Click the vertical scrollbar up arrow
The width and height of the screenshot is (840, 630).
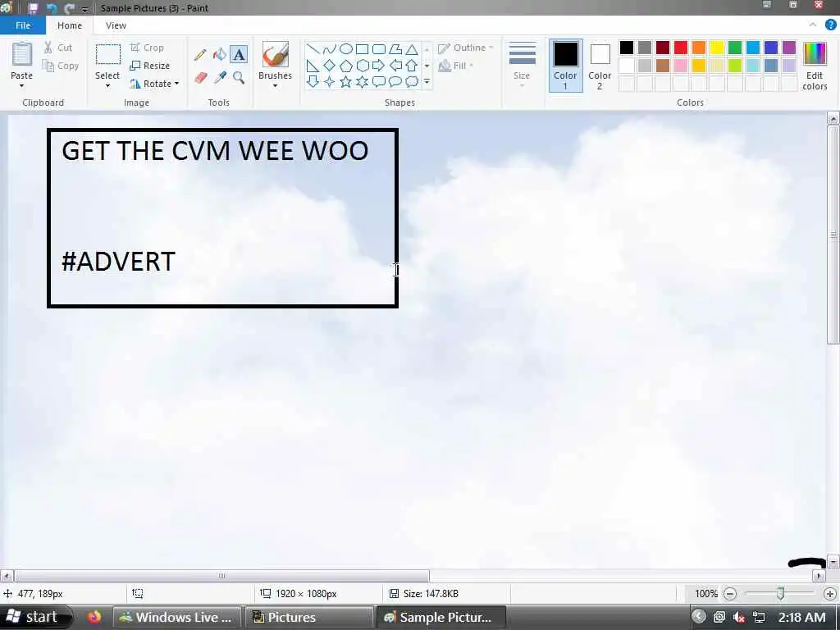point(833,118)
